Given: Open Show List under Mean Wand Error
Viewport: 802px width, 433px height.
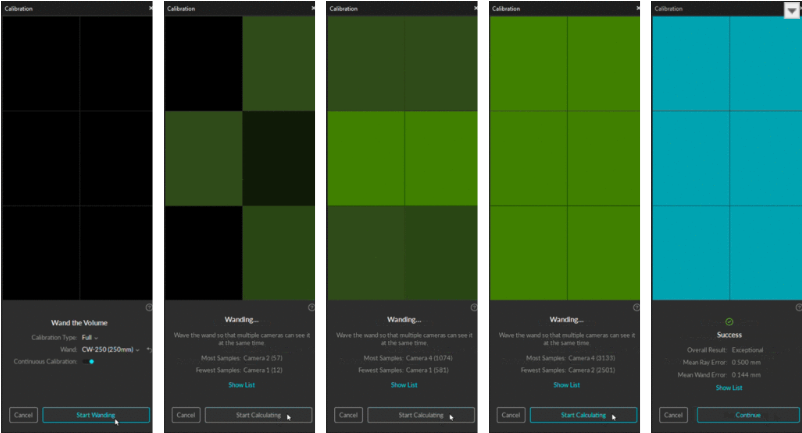Looking at the screenshot, I should pos(729,387).
